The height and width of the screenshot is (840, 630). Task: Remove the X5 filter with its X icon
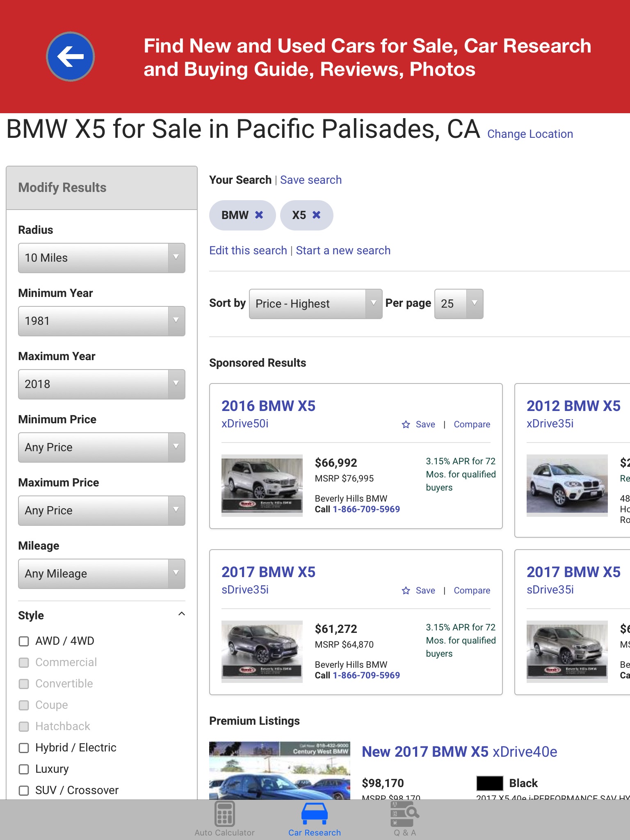pyautogui.click(x=316, y=215)
